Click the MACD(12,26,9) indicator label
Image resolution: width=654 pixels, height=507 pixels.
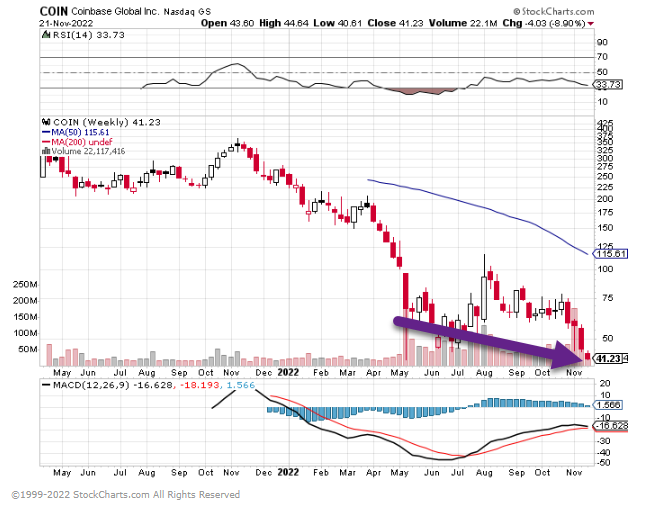tap(91, 385)
